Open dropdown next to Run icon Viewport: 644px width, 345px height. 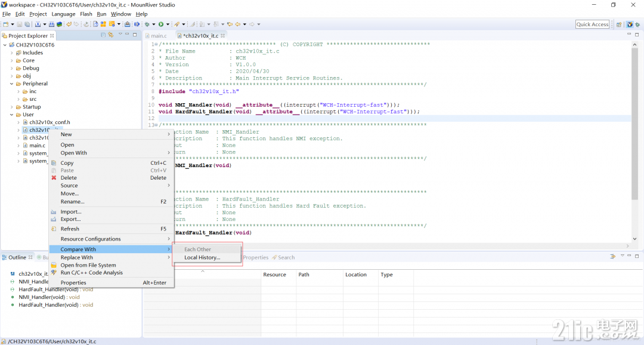point(168,24)
